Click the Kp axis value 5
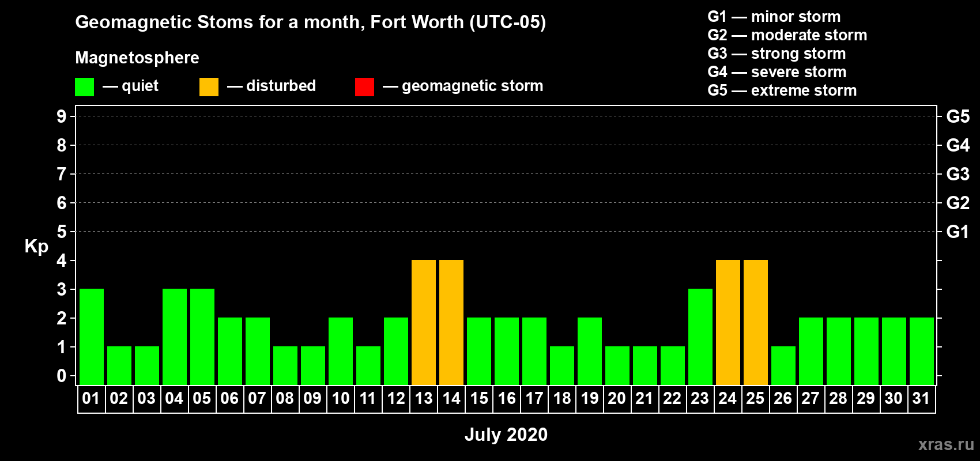The width and height of the screenshot is (980, 461). point(62,232)
